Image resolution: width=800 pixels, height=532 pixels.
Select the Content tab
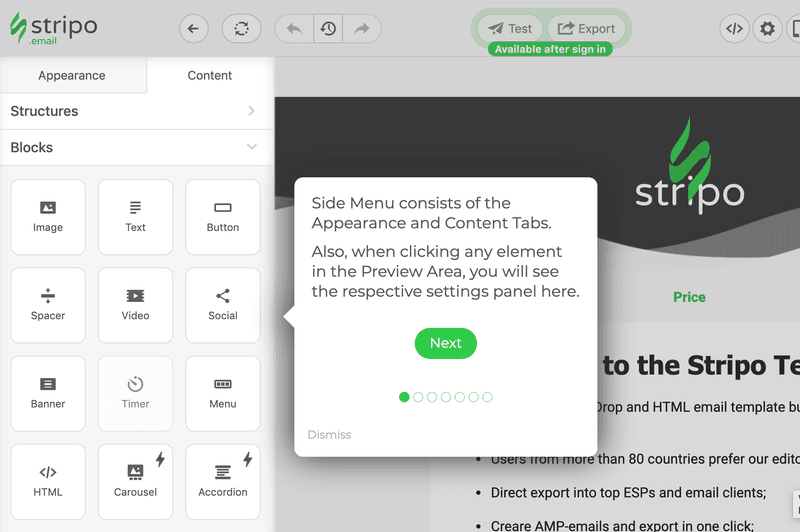click(210, 76)
